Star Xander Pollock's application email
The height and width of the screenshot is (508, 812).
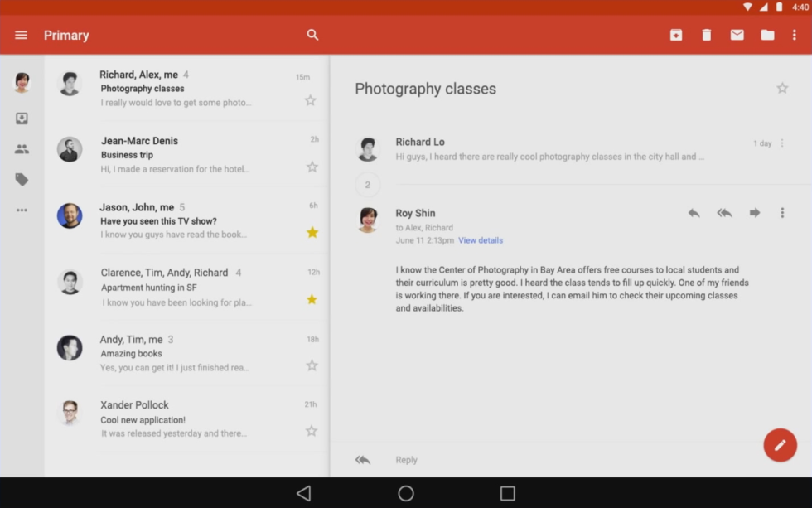click(312, 431)
